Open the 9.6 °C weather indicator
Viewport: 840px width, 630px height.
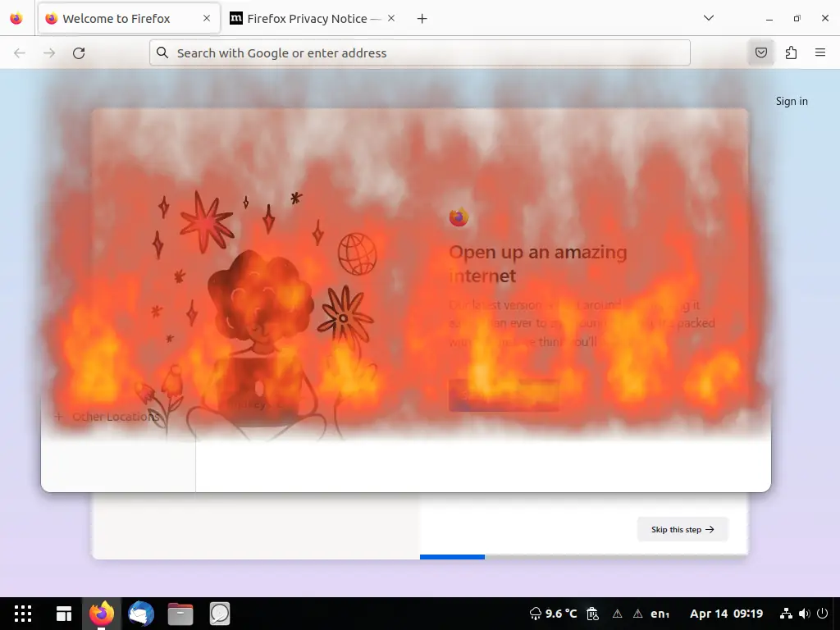[x=554, y=614]
